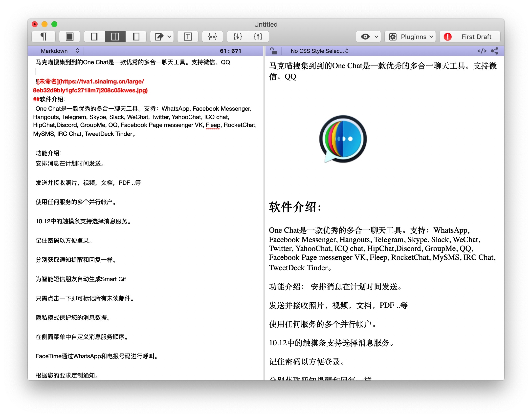
Task: Click 根据您的要求定制通知 in editor
Action: pos(67,375)
